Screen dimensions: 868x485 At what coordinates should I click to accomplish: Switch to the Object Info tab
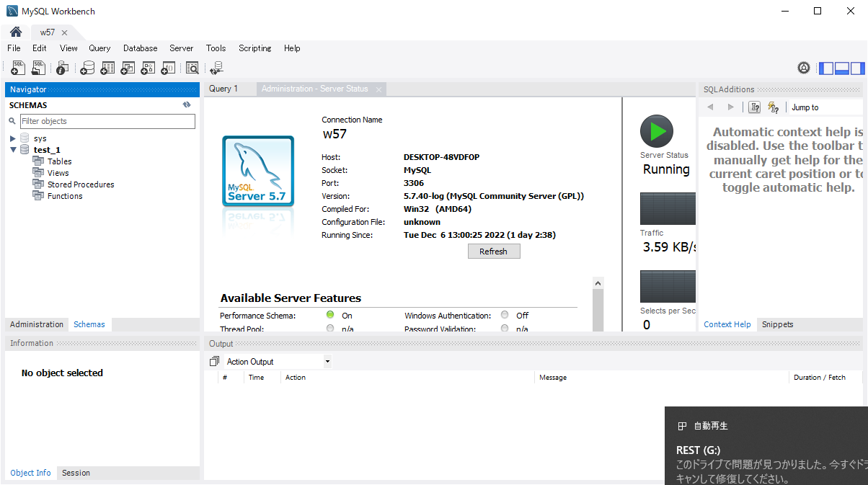click(31, 473)
